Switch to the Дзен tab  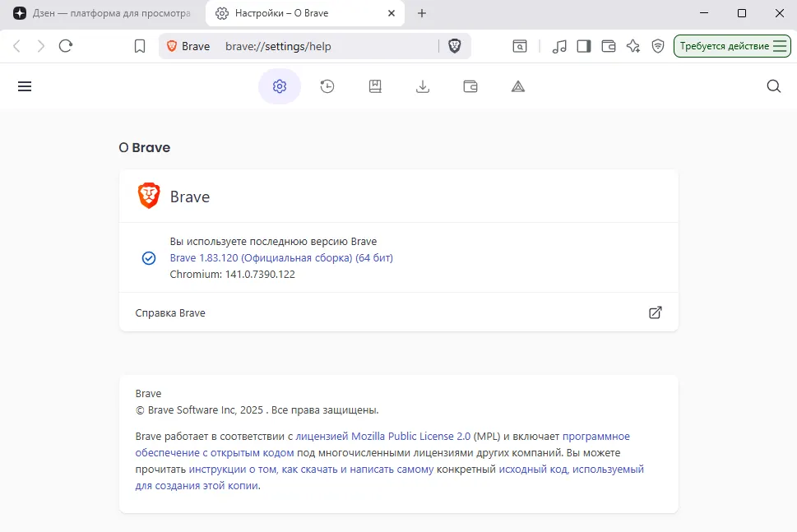point(99,13)
